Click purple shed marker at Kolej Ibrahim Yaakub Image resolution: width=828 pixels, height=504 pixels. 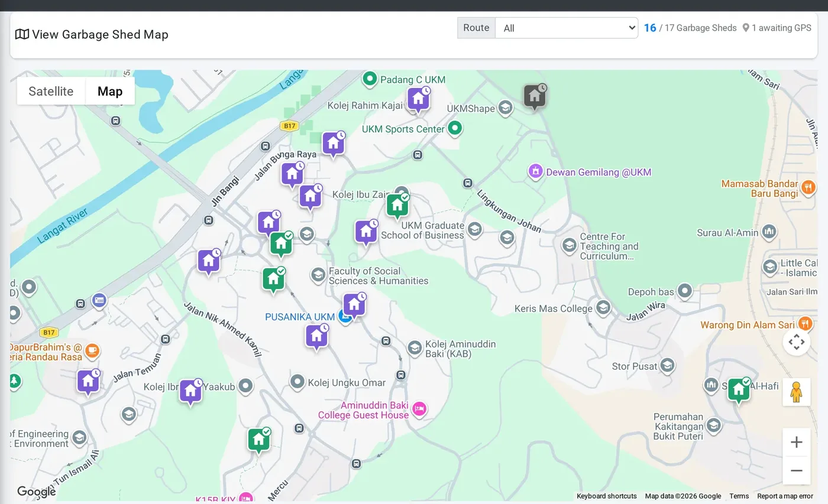[x=190, y=392]
